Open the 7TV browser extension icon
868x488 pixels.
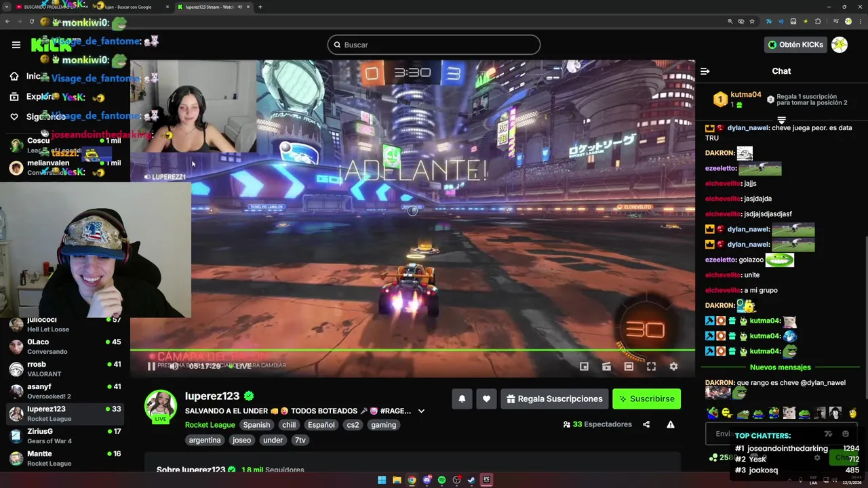pos(768,21)
